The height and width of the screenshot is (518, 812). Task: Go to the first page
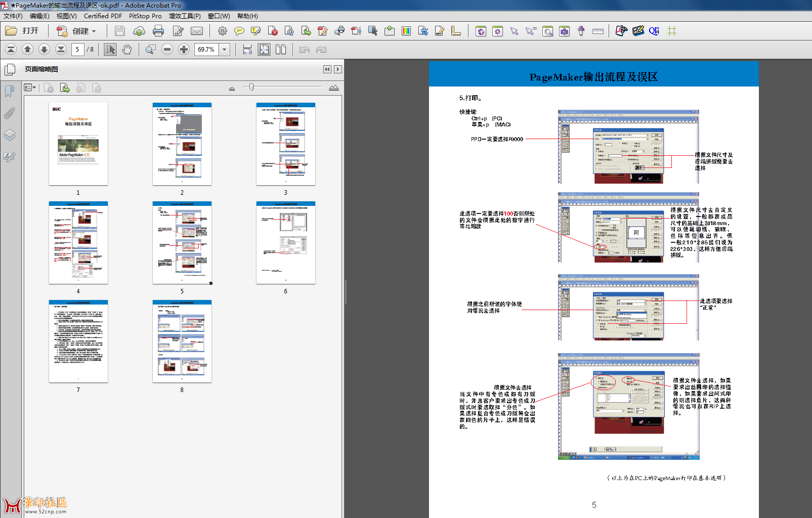[11, 49]
